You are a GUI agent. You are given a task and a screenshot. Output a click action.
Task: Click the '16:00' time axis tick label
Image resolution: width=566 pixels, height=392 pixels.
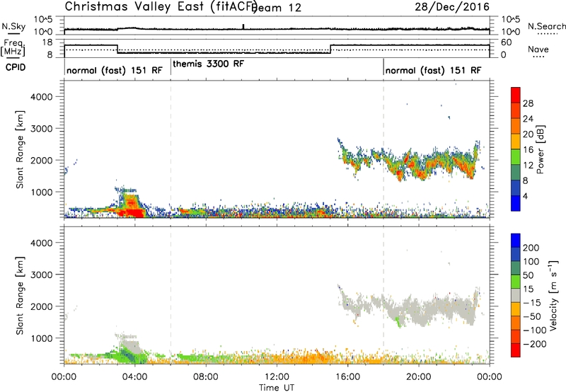coord(347,377)
